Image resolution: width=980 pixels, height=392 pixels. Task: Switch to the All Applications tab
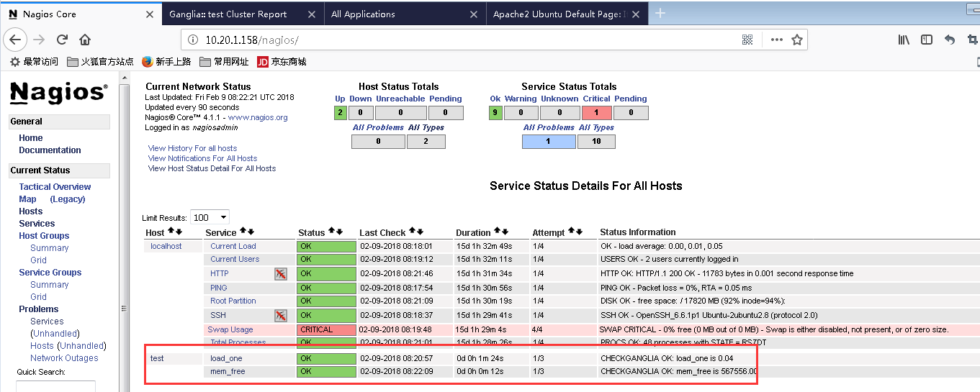click(363, 14)
